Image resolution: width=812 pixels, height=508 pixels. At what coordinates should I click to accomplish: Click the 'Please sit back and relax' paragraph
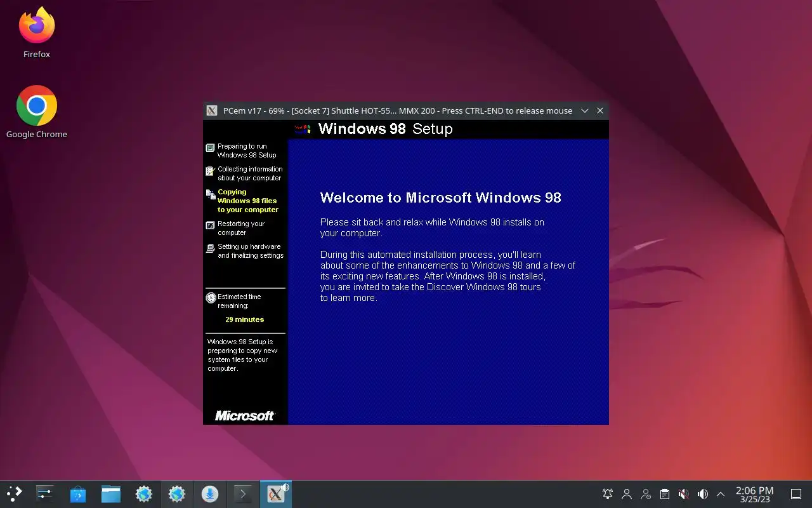click(x=432, y=227)
